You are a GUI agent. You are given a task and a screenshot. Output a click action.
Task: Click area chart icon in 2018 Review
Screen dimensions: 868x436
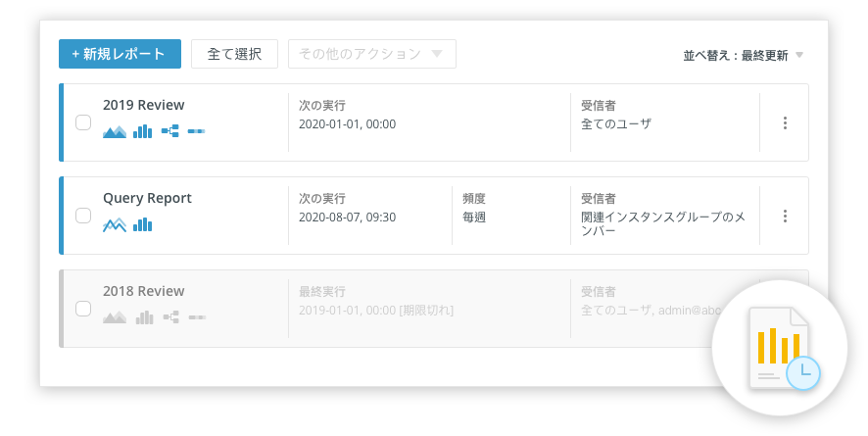(x=115, y=317)
